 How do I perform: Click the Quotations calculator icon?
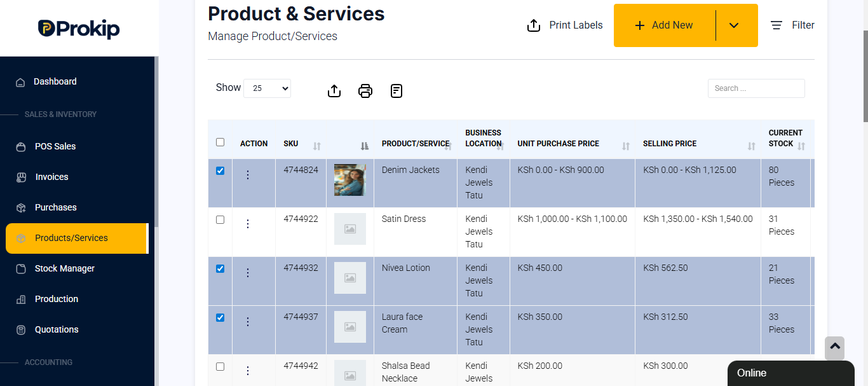tap(21, 330)
